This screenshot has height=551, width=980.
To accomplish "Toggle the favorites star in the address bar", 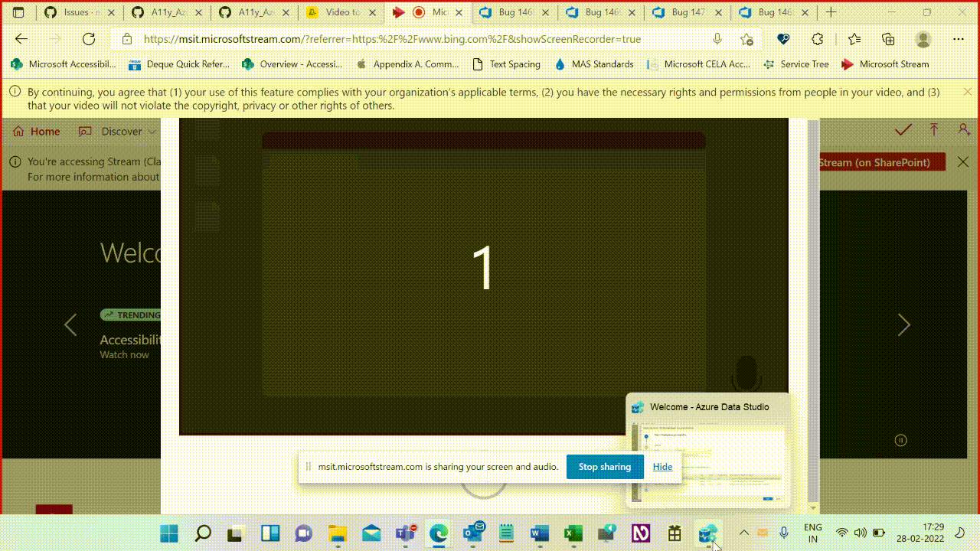I will 746,39.
